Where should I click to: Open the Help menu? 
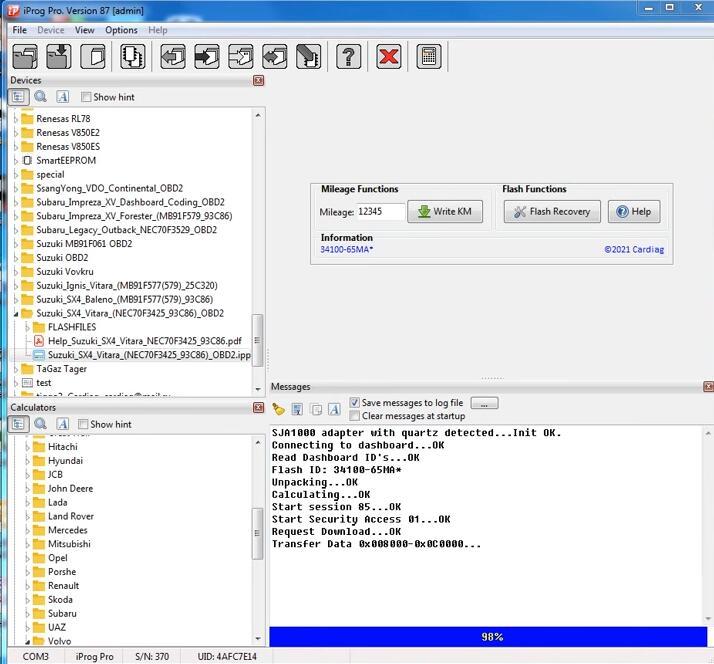coord(158,30)
